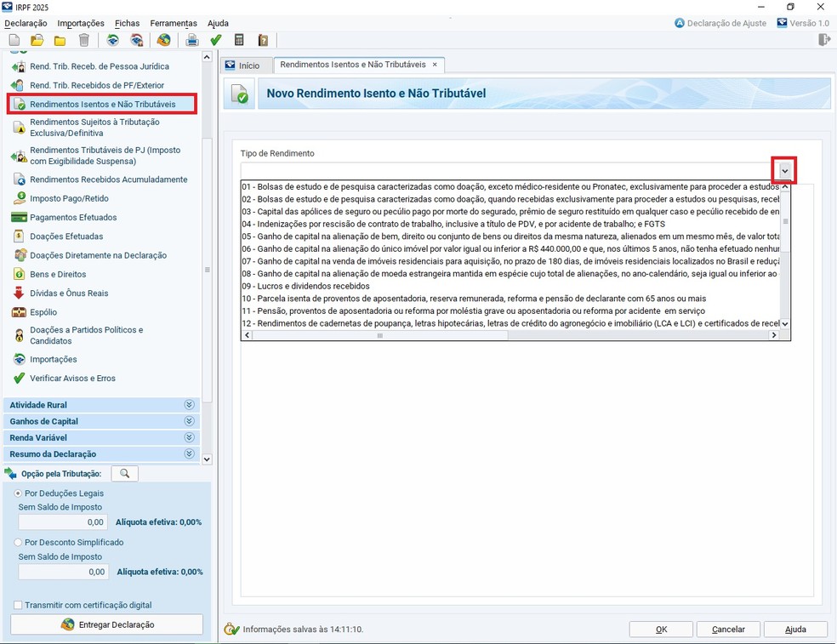Open the Tipo de Rendimento dropdown arrow
The width and height of the screenshot is (837, 644).
pyautogui.click(x=784, y=171)
